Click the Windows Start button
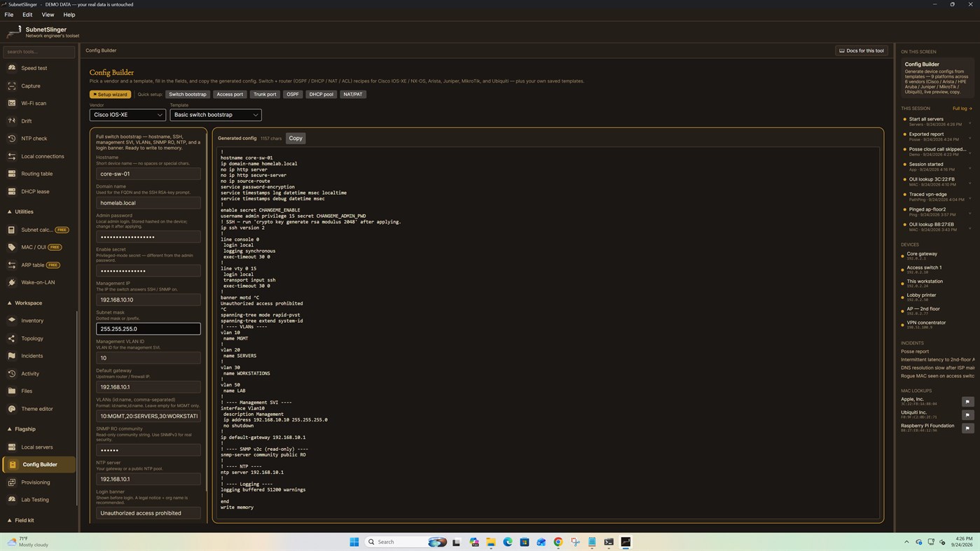Image resolution: width=980 pixels, height=551 pixels. (x=354, y=542)
